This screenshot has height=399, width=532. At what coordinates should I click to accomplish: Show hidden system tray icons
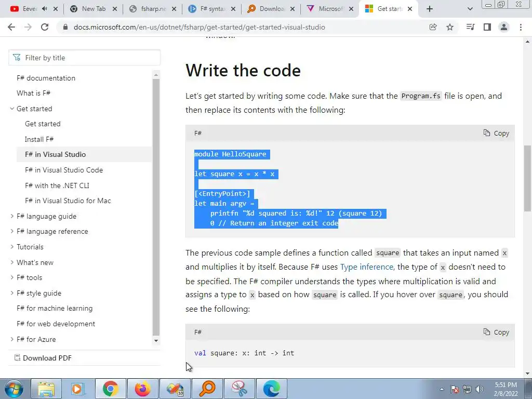442,389
